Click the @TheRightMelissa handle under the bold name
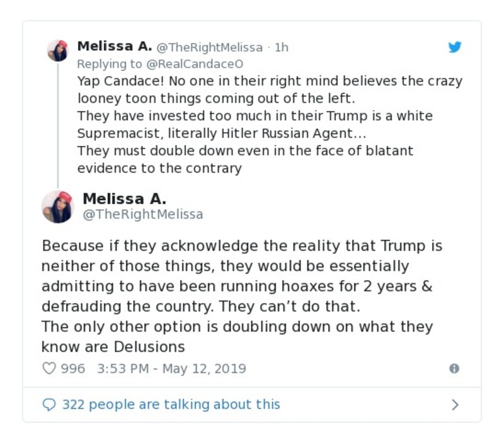The image size is (504, 442). pos(142,215)
